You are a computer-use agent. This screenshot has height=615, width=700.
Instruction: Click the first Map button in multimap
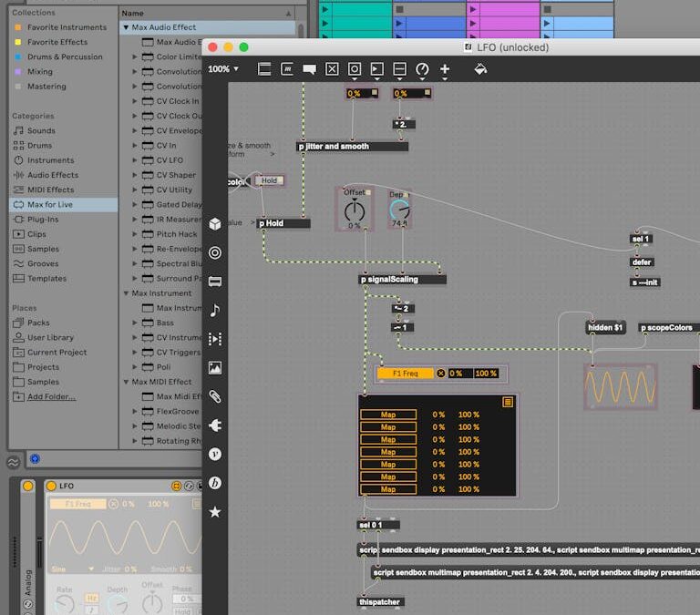click(x=388, y=415)
